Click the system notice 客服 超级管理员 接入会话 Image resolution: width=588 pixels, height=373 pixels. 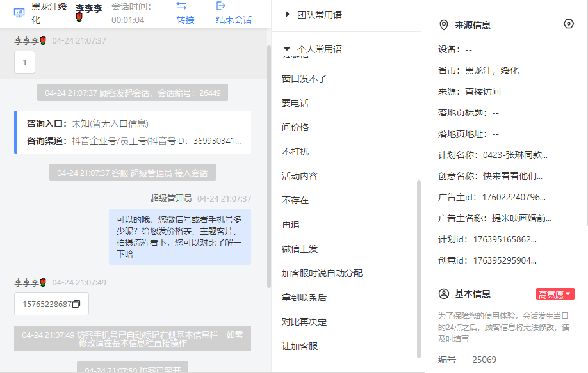click(x=133, y=173)
